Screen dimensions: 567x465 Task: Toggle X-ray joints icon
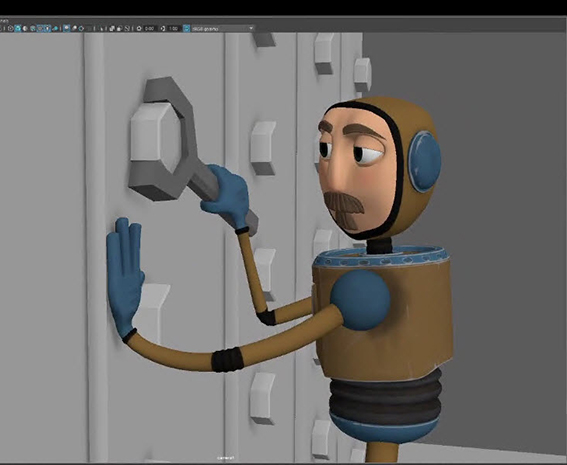[x=127, y=29]
